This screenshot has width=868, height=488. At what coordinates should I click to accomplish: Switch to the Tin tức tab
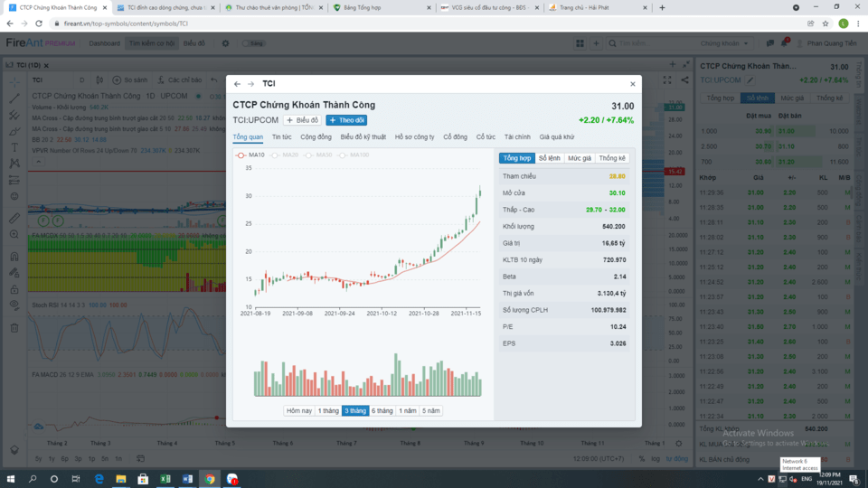tap(281, 136)
